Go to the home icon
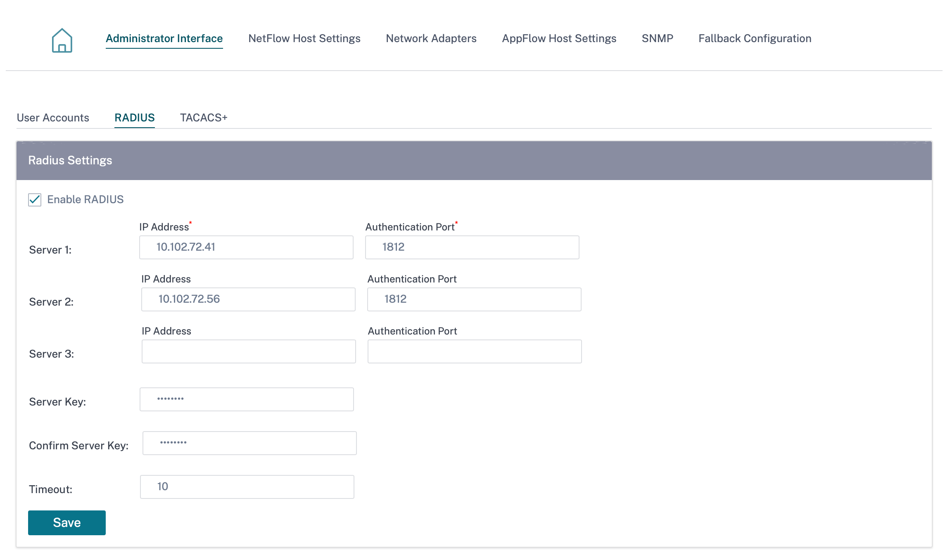This screenshot has height=560, width=950. pos(62,40)
